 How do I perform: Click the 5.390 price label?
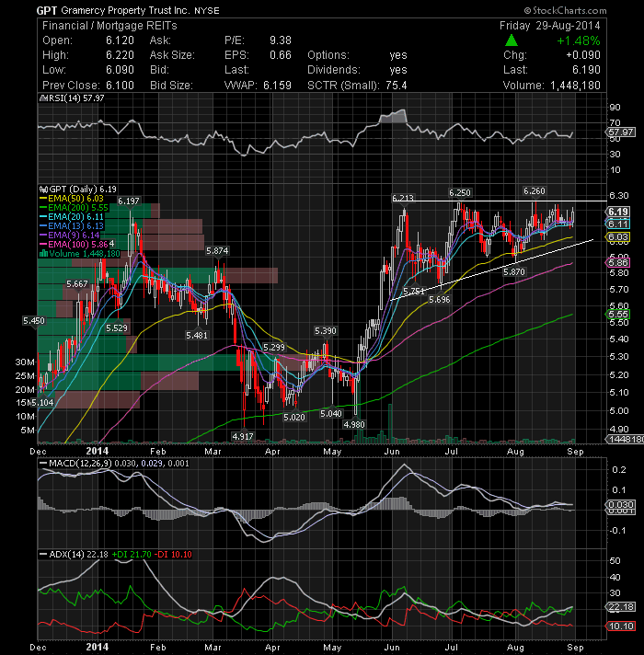coord(326,331)
